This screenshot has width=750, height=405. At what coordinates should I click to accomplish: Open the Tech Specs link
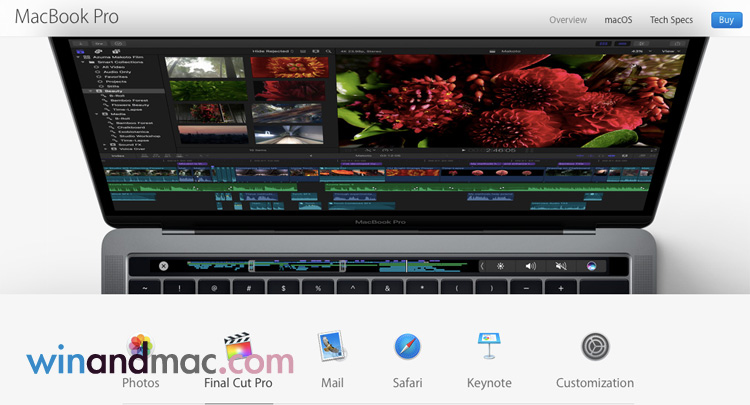671,20
